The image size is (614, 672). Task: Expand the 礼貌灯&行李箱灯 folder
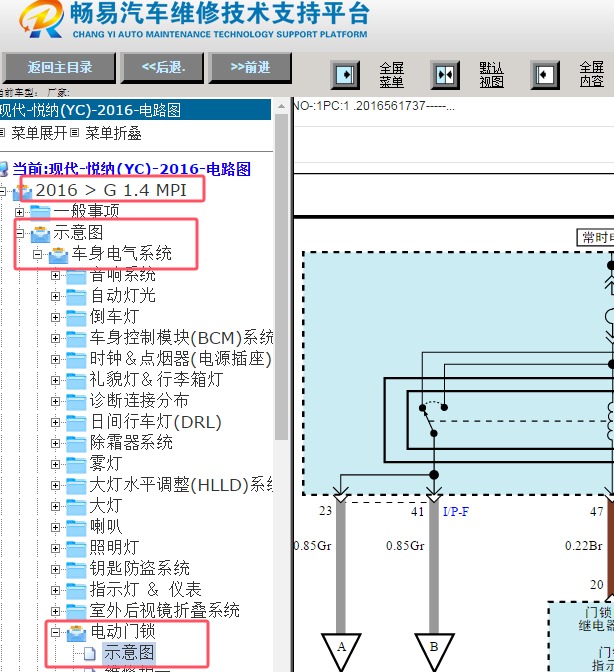point(55,380)
